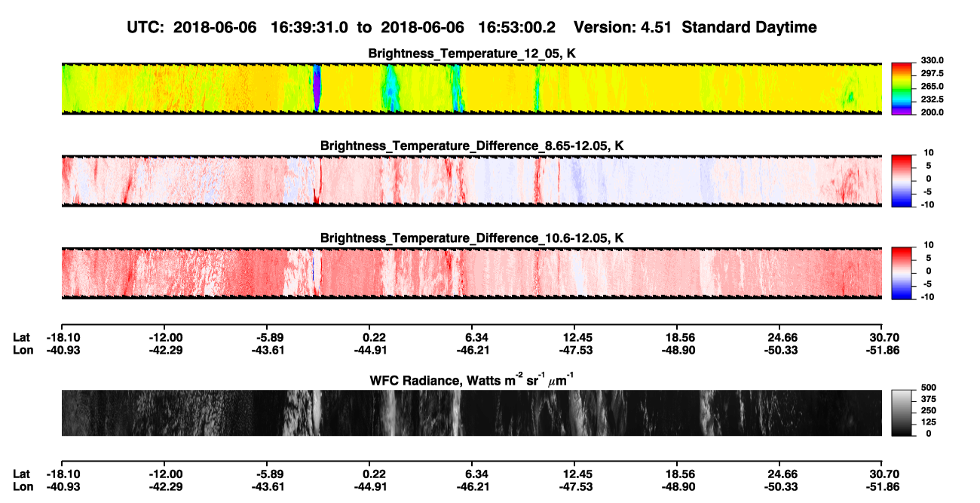The height and width of the screenshot is (503, 980).
Task: Click the 330.0 colorbar tick label
Action: [932, 61]
